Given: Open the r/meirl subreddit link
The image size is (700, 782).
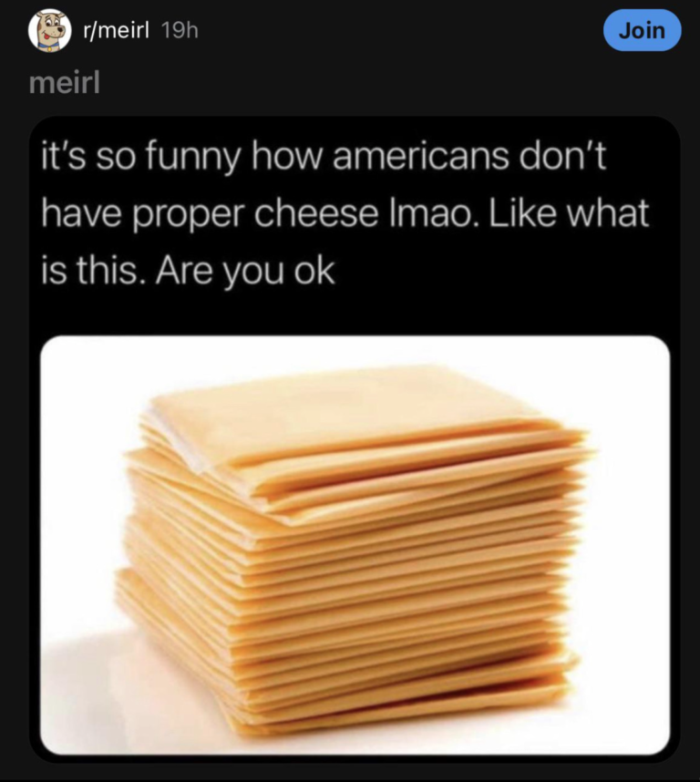Looking at the screenshot, I should pos(117,31).
